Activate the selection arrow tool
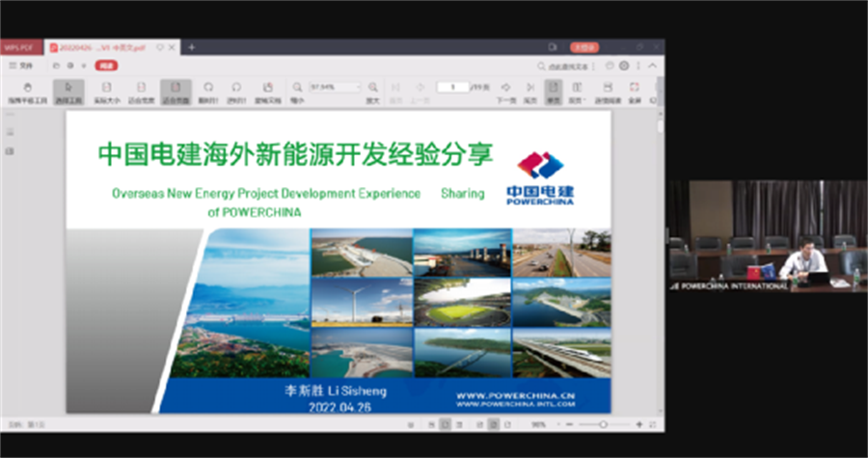Image resolution: width=868 pixels, height=458 pixels. click(68, 93)
